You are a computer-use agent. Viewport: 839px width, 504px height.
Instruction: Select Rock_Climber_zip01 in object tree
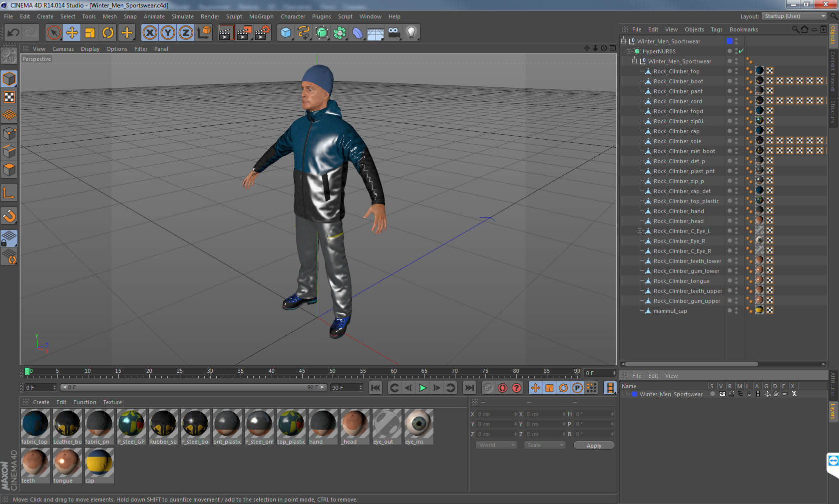coord(678,121)
